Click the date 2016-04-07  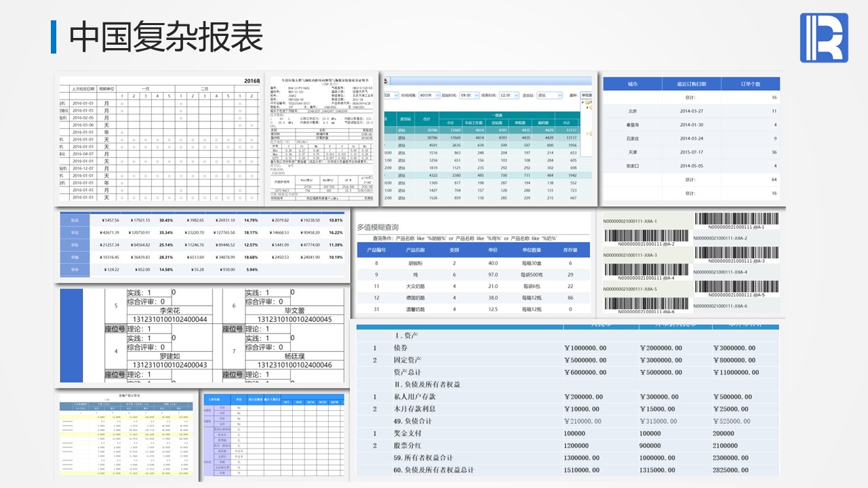pyautogui.click(x=83, y=154)
